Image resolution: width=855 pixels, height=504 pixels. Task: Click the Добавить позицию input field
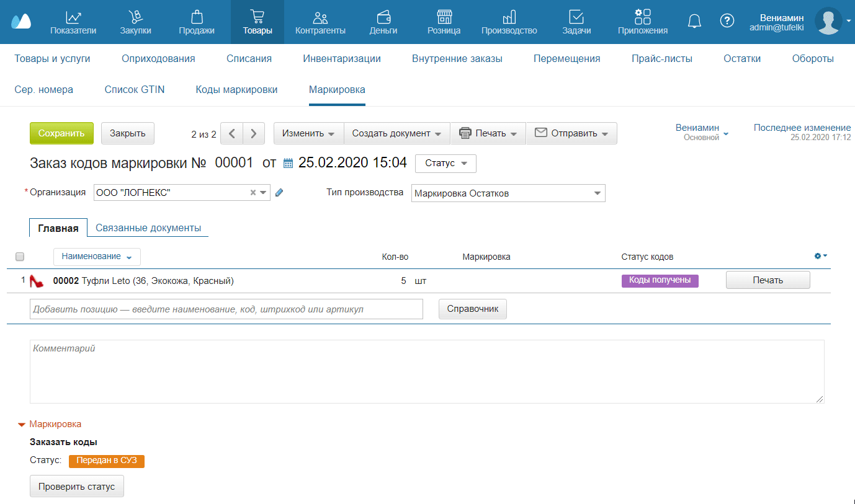[226, 309]
